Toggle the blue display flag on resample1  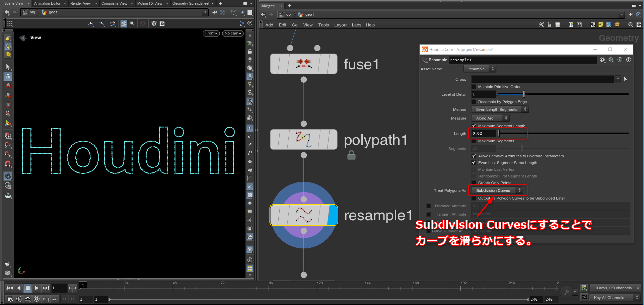coord(332,215)
